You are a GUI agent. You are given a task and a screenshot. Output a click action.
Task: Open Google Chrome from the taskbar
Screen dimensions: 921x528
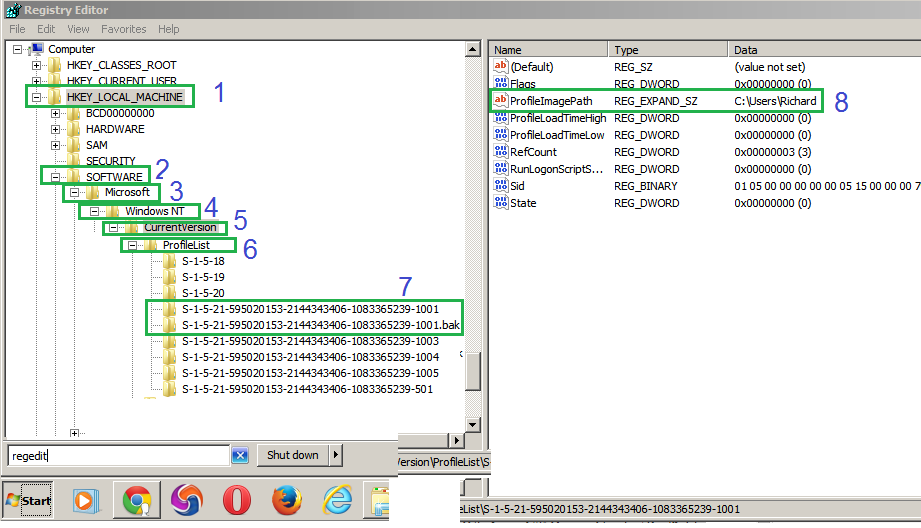(x=137, y=500)
